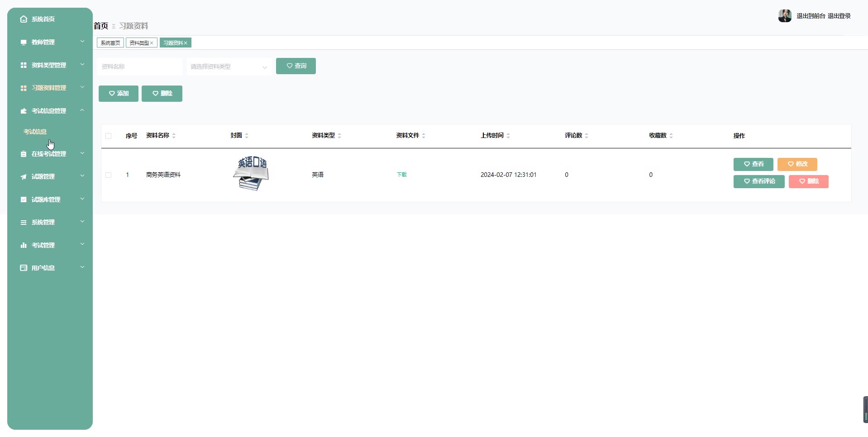
Task: Click the toolbar 删除 button above the table
Action: click(162, 94)
